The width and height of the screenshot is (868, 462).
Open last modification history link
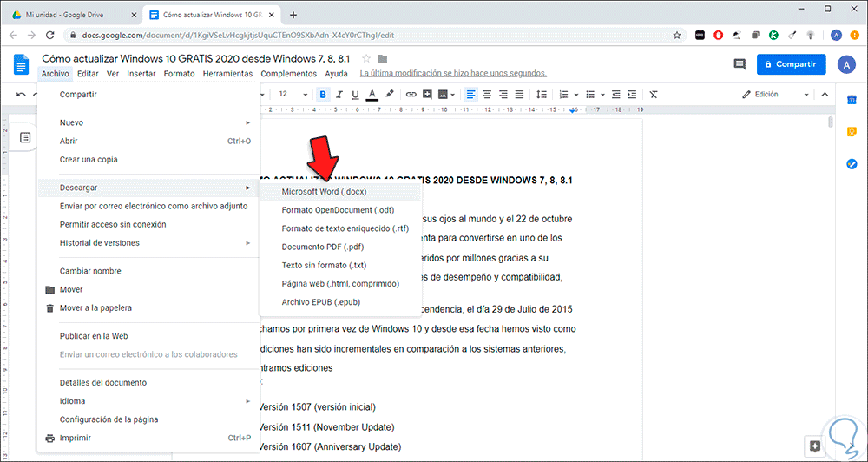[x=453, y=73]
